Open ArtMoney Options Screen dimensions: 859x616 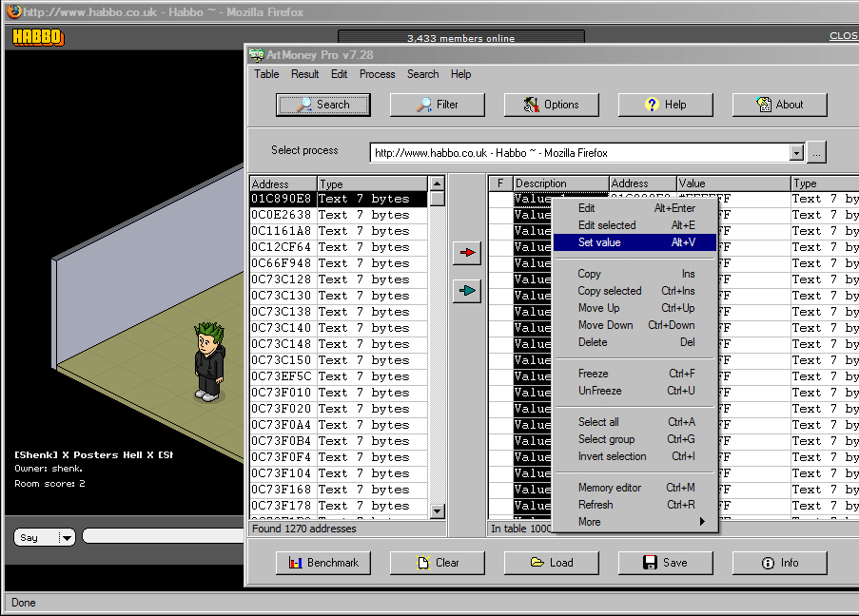(x=551, y=105)
